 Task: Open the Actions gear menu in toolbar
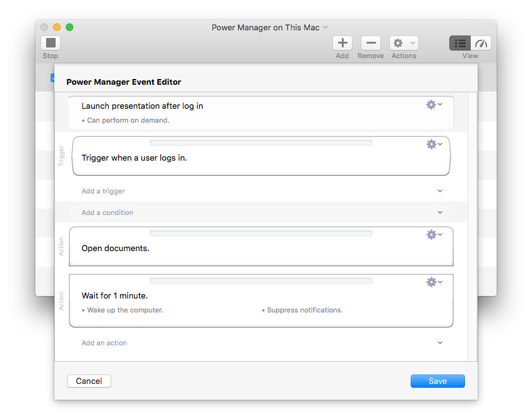pyautogui.click(x=404, y=43)
